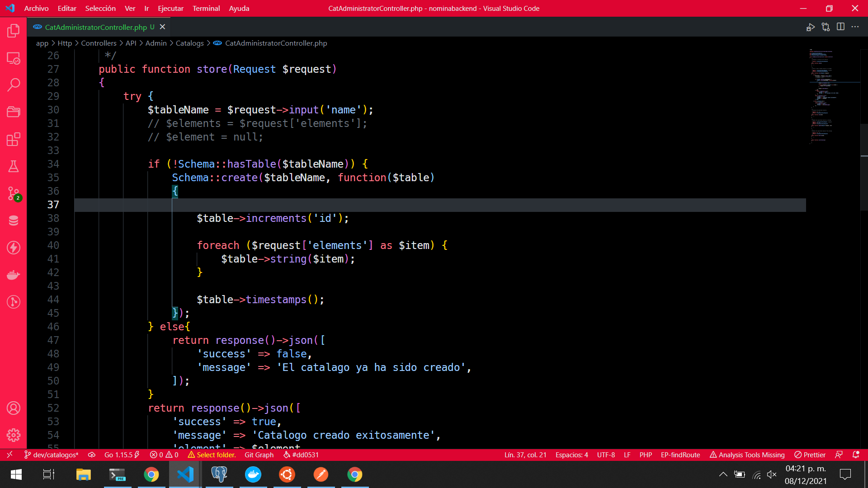Screen dimensions: 868x488
Task: Change end of line via LF item
Action: pyautogui.click(x=627, y=455)
